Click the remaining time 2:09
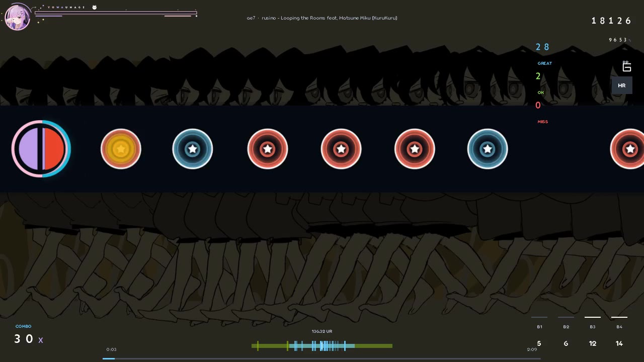 532,349
